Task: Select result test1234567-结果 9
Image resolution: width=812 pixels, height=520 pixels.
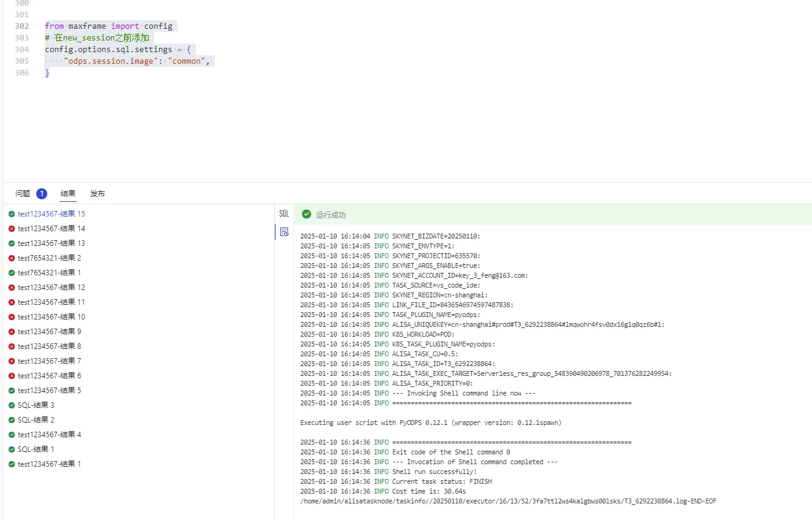Action: (x=50, y=332)
